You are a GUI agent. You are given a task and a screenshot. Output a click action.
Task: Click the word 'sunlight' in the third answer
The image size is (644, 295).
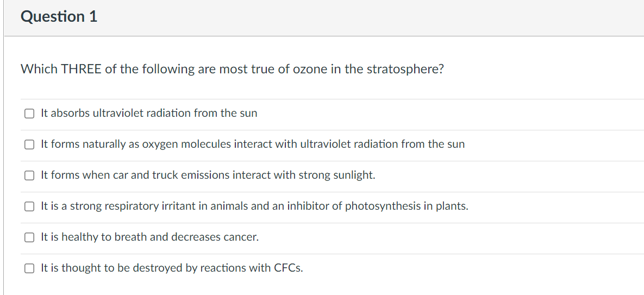[x=354, y=175]
